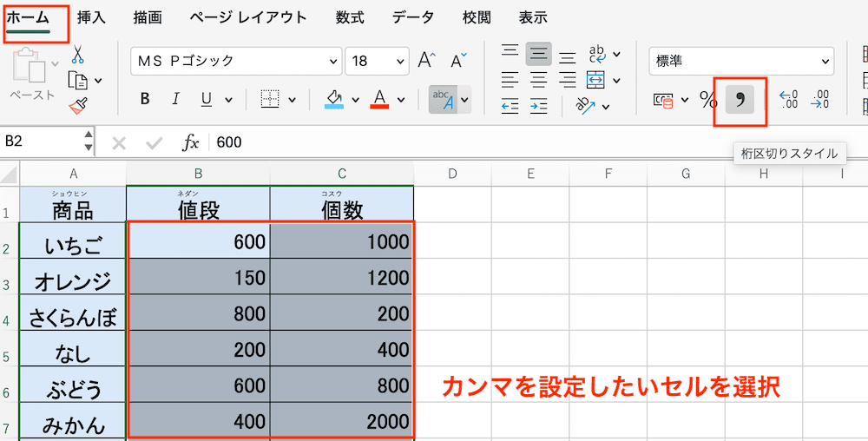Click the ペースト paste button
Viewport: 868px width, 441px height.
pyautogui.click(x=31, y=74)
